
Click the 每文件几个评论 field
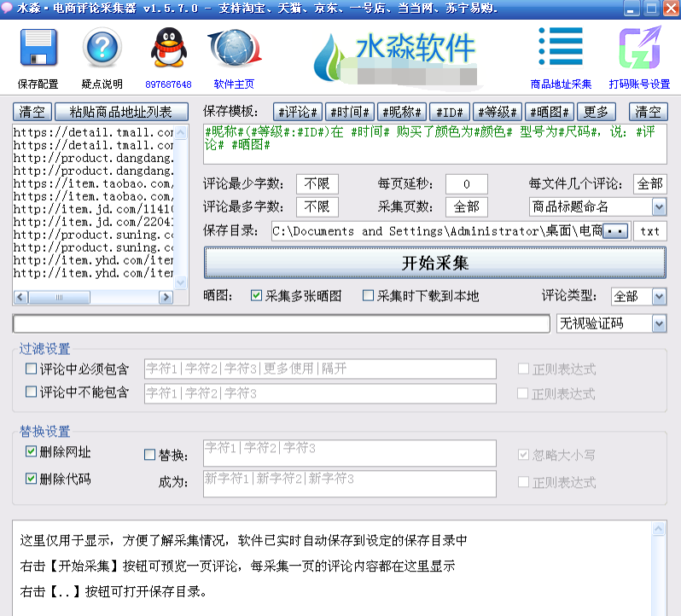click(x=649, y=184)
